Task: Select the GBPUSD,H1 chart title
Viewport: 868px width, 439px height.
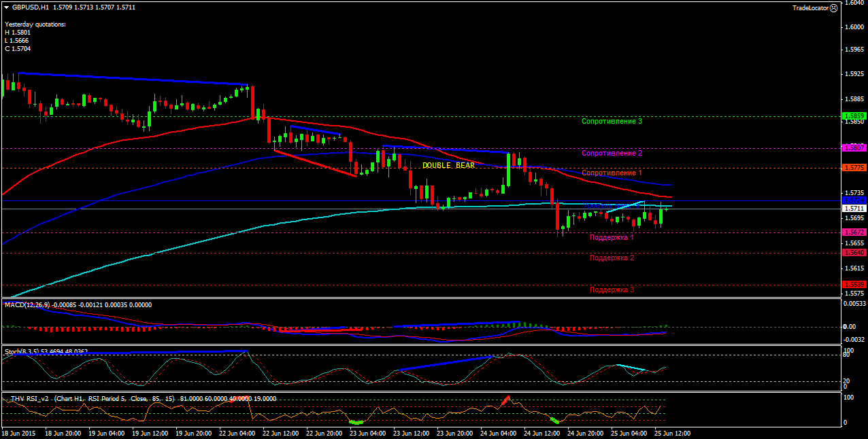Action: tap(30, 7)
